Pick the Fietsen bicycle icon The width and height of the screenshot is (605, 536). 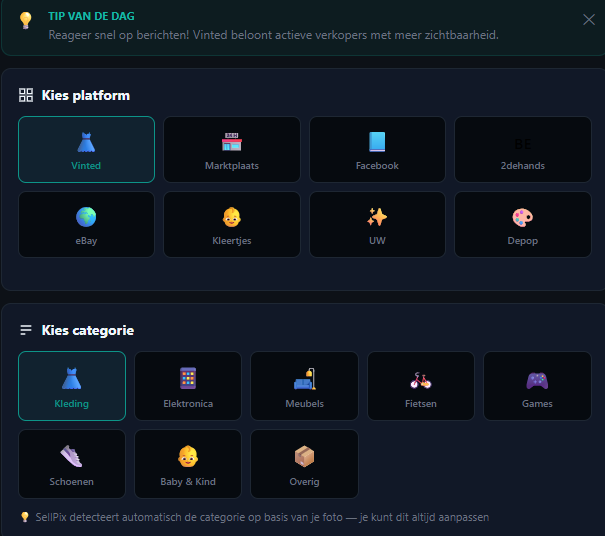[421, 380]
